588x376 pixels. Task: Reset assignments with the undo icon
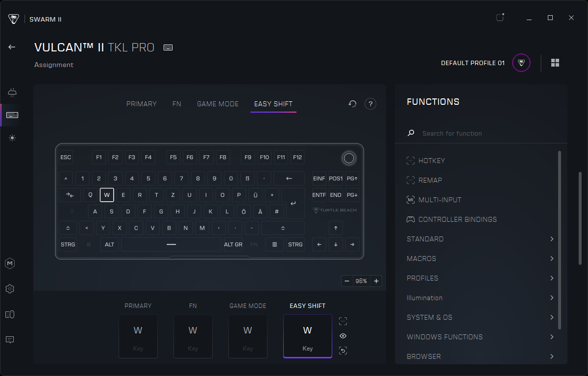[x=352, y=104]
